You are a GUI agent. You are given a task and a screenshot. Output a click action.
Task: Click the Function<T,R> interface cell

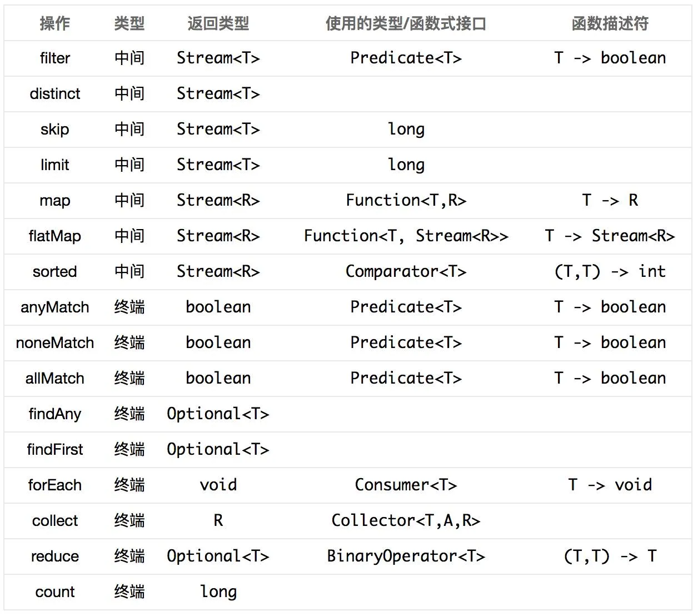click(x=406, y=200)
